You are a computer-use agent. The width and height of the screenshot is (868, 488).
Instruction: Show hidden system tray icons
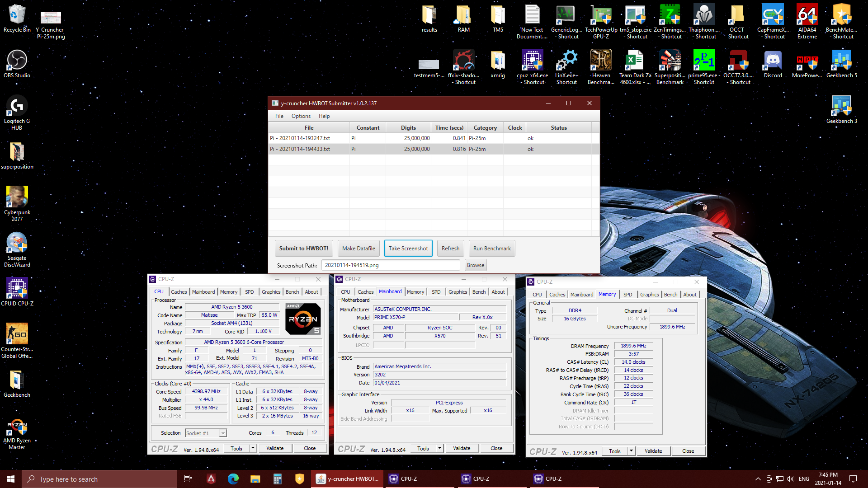pos(758,479)
